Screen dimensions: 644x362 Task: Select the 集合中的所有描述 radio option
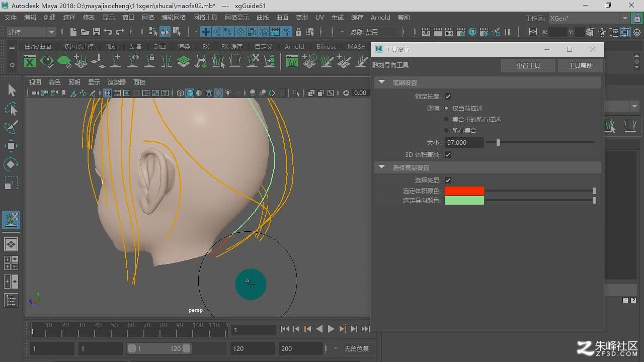click(446, 119)
